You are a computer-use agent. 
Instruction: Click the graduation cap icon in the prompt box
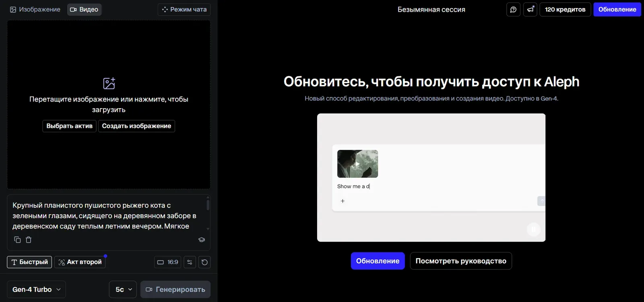tap(202, 240)
